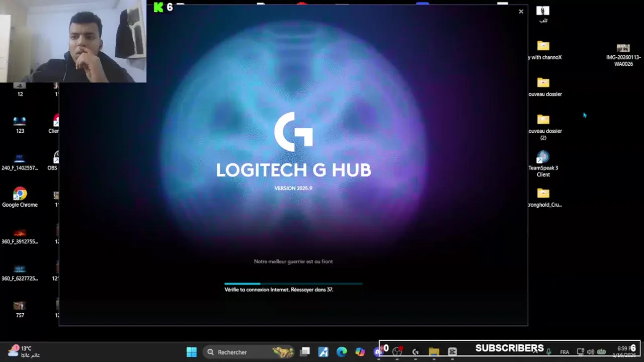644x362 pixels.
Task: Select the '360_F_6227725...' desktop image
Action: 20,272
